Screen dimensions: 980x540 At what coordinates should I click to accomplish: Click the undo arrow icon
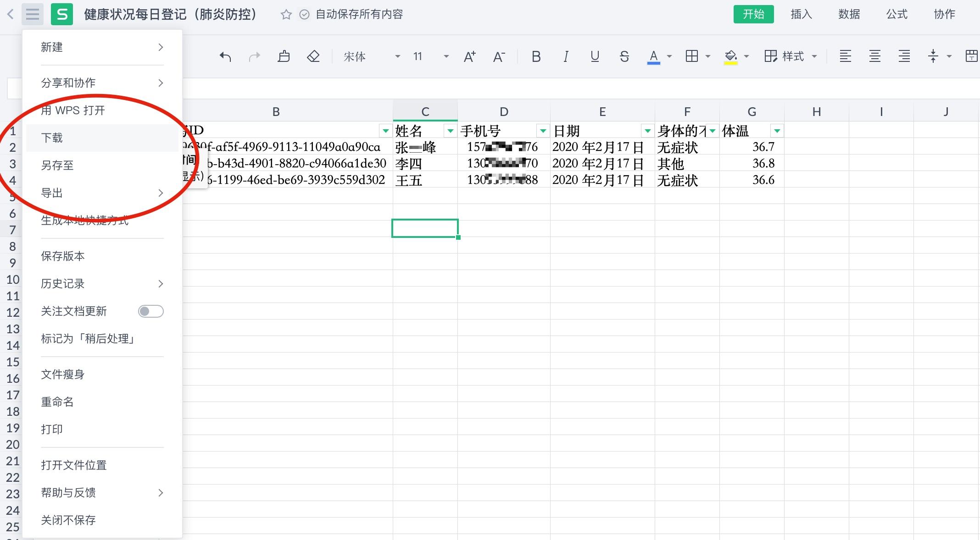tap(223, 56)
